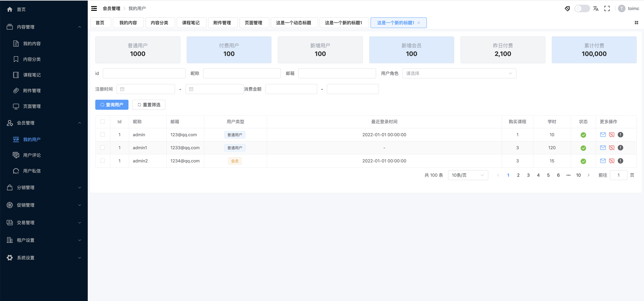The height and width of the screenshot is (301, 644).
Task: Enter fullscreen mode via the fullscreen icon
Action: tap(607, 8)
